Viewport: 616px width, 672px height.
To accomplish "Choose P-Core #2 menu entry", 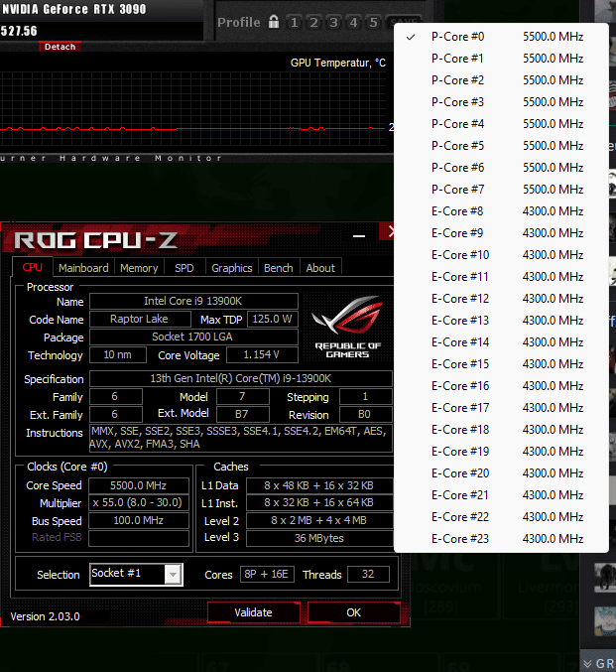I will pyautogui.click(x=501, y=80).
